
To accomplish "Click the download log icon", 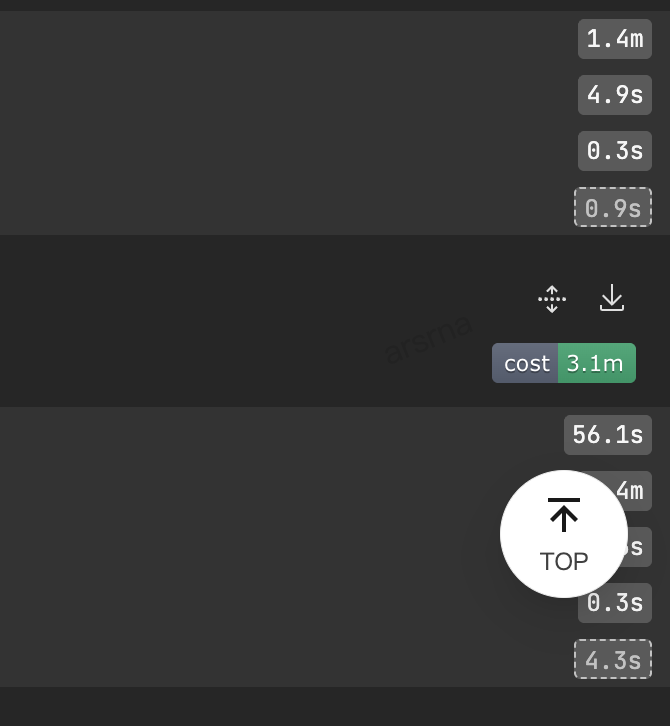I will (x=612, y=298).
